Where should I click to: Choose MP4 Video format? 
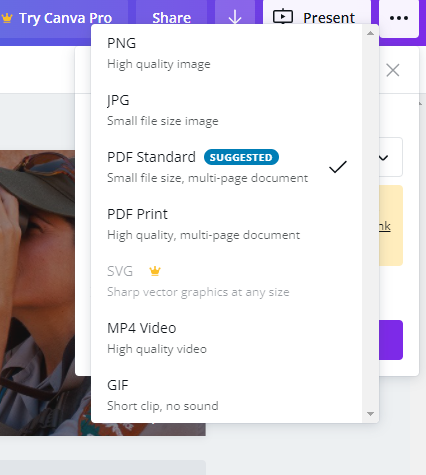(x=227, y=338)
